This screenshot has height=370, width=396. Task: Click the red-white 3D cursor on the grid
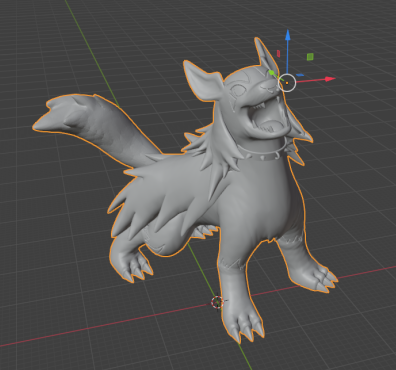[x=217, y=302]
